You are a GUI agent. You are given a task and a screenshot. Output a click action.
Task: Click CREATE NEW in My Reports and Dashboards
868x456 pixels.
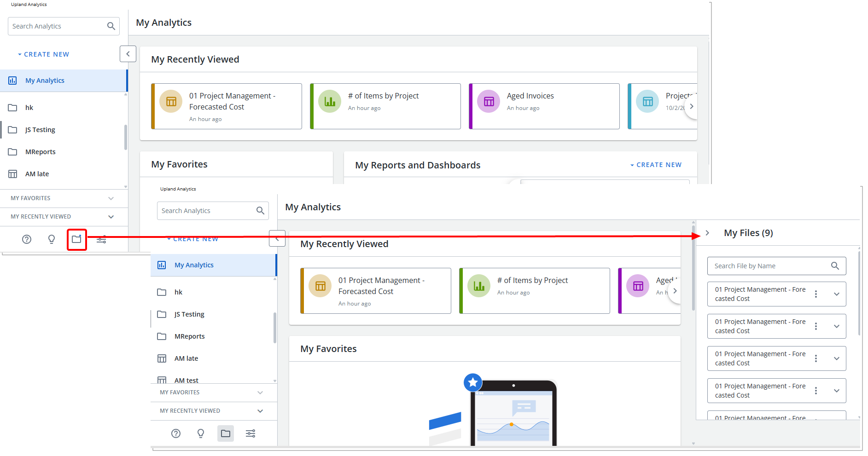656,165
